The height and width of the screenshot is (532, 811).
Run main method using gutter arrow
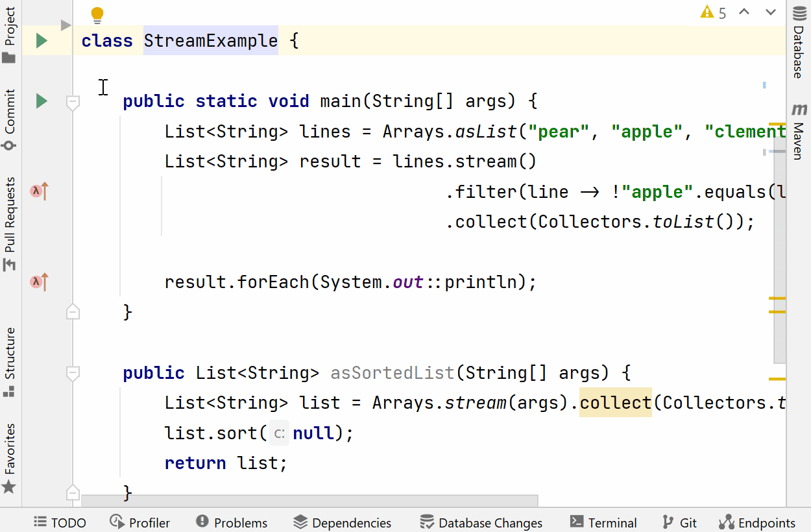pyautogui.click(x=42, y=101)
